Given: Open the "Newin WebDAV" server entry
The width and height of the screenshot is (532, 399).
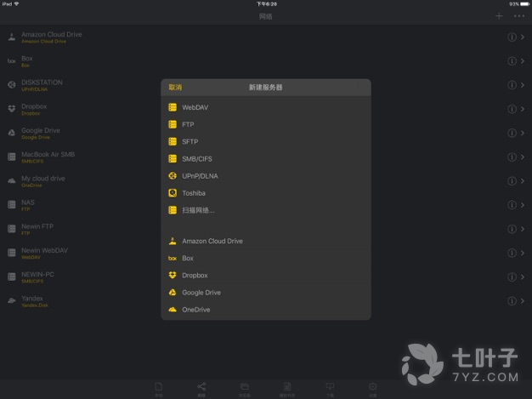Looking at the screenshot, I should [x=266, y=253].
